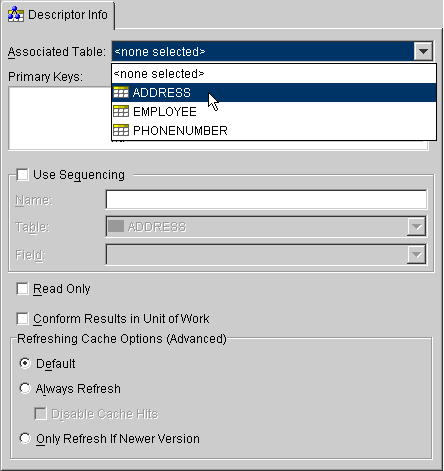Image resolution: width=444 pixels, height=471 pixels.
Task: Choose <none selected> in the dropdown list
Action: [x=274, y=73]
